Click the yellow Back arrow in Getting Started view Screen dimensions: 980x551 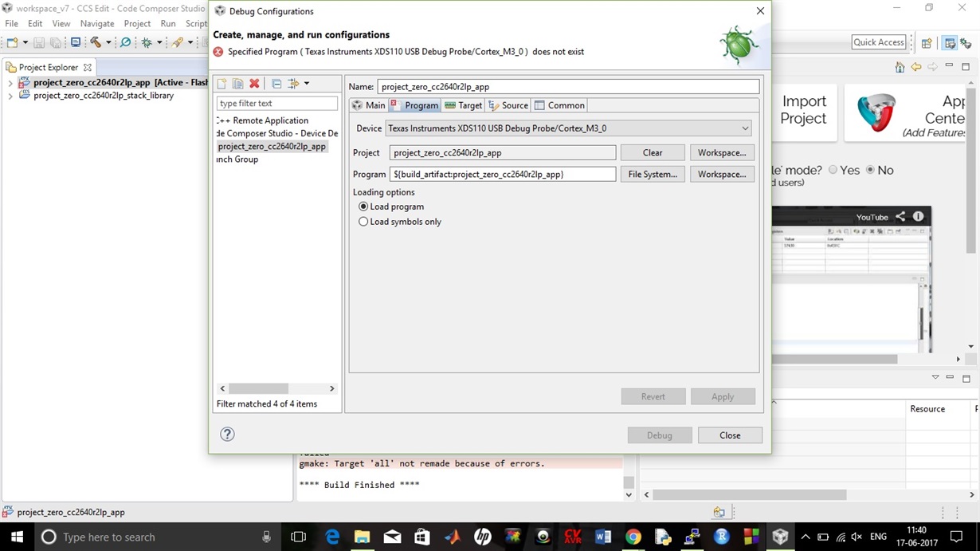point(916,67)
